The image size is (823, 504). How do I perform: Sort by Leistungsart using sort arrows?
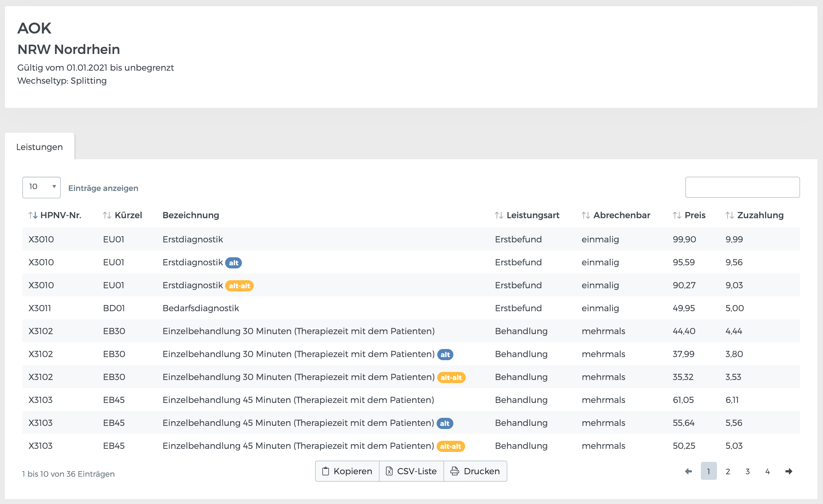[499, 215]
